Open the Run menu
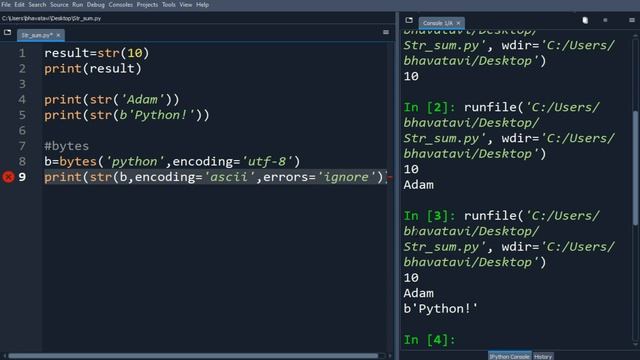This screenshot has height=360, width=640. [x=78, y=5]
